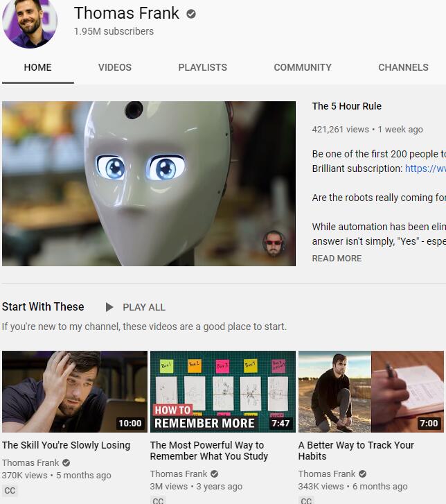The width and height of the screenshot is (446, 504).
Task: Open A Better Way to Track Your Habits title
Action: pos(356,451)
